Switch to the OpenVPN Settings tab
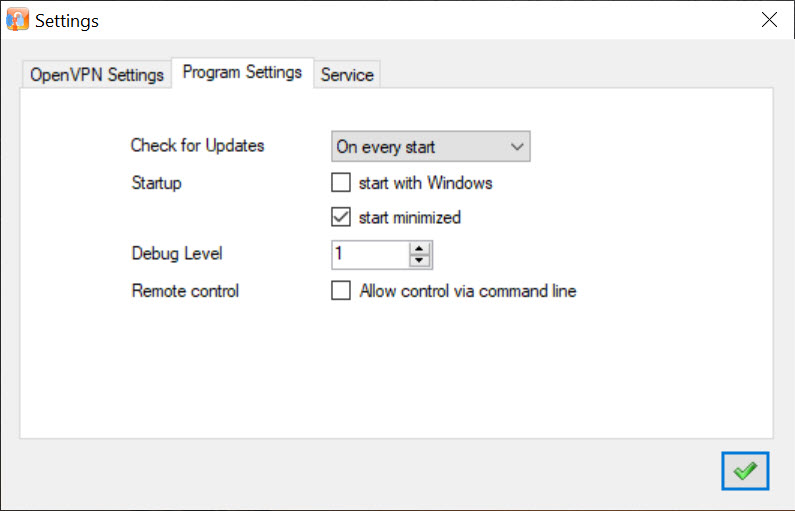The height and width of the screenshot is (511, 795). tap(96, 75)
